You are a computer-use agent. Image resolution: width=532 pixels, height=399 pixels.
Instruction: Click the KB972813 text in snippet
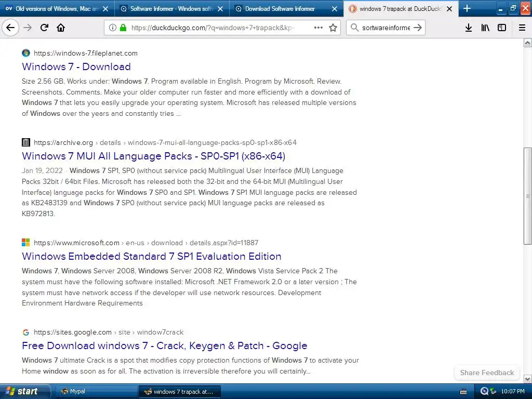click(38, 214)
